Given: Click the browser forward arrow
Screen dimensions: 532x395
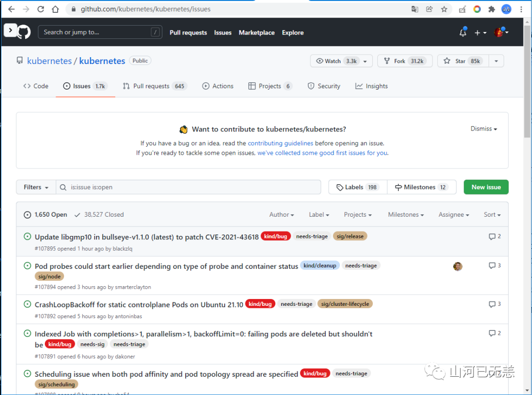Looking at the screenshot, I should click(x=26, y=9).
